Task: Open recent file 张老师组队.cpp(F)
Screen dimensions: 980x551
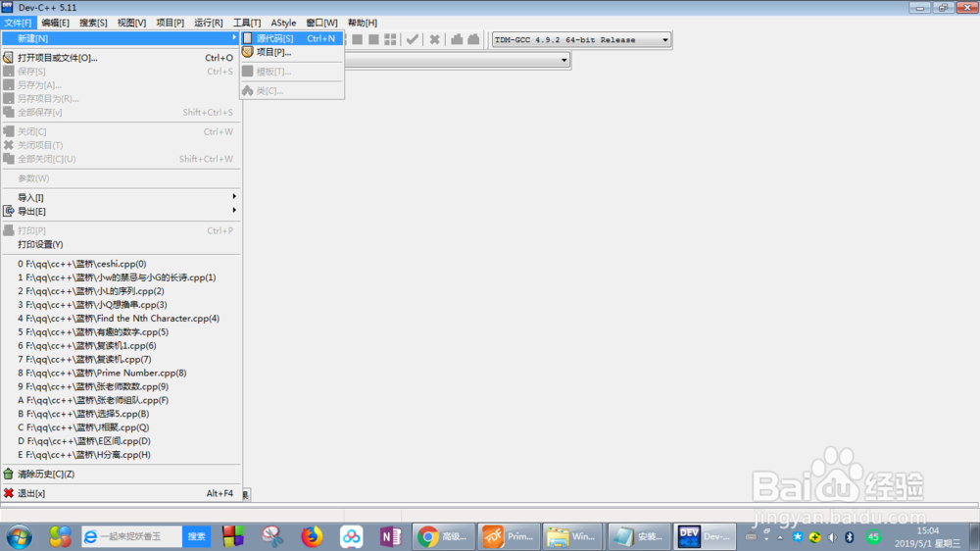Action: pos(121,400)
